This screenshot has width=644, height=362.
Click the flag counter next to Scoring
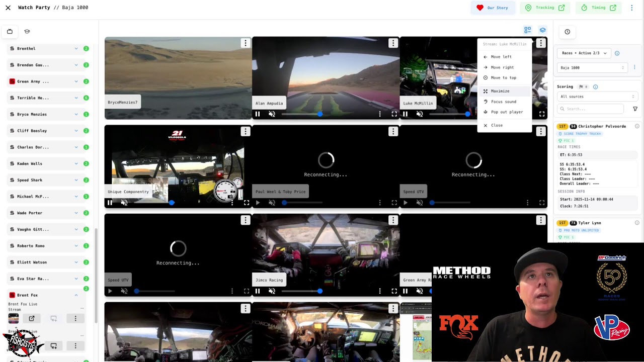(583, 86)
